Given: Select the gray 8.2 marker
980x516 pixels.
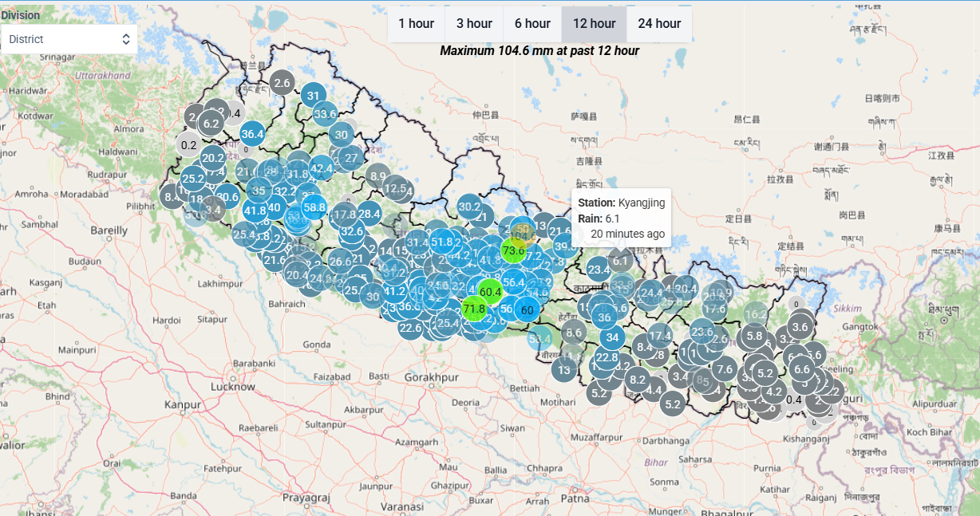Looking at the screenshot, I should 638,380.
